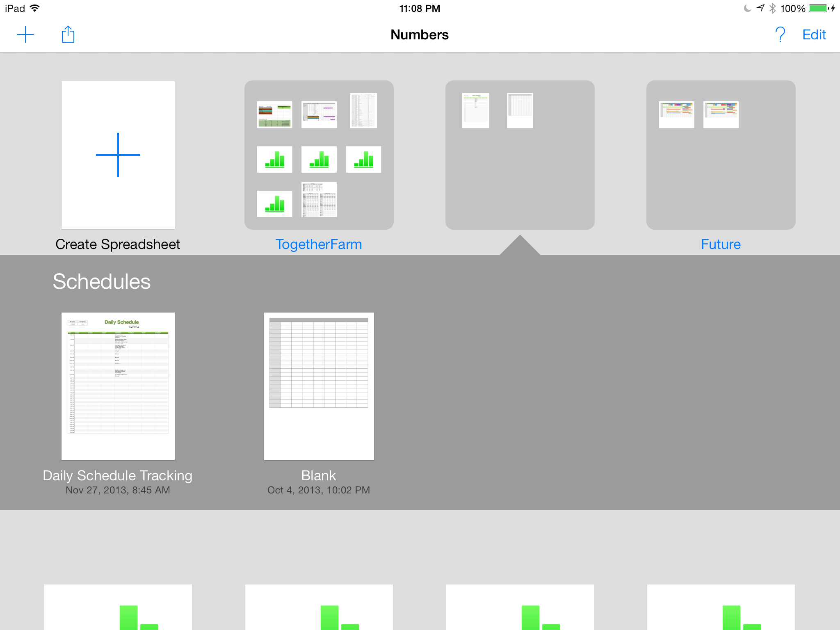The height and width of the screenshot is (630, 840).
Task: Click the "Daily Schedule Tracking" file name
Action: pos(118,476)
